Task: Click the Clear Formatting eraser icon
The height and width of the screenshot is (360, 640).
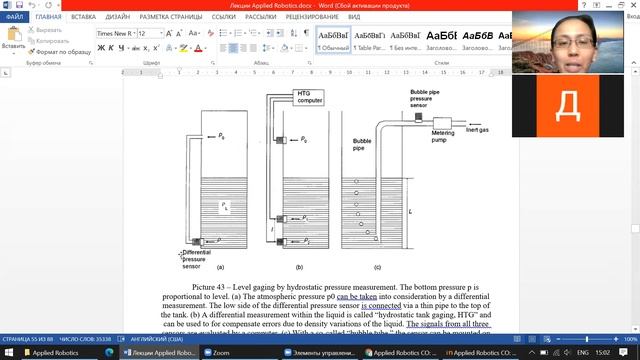Action: (x=211, y=33)
